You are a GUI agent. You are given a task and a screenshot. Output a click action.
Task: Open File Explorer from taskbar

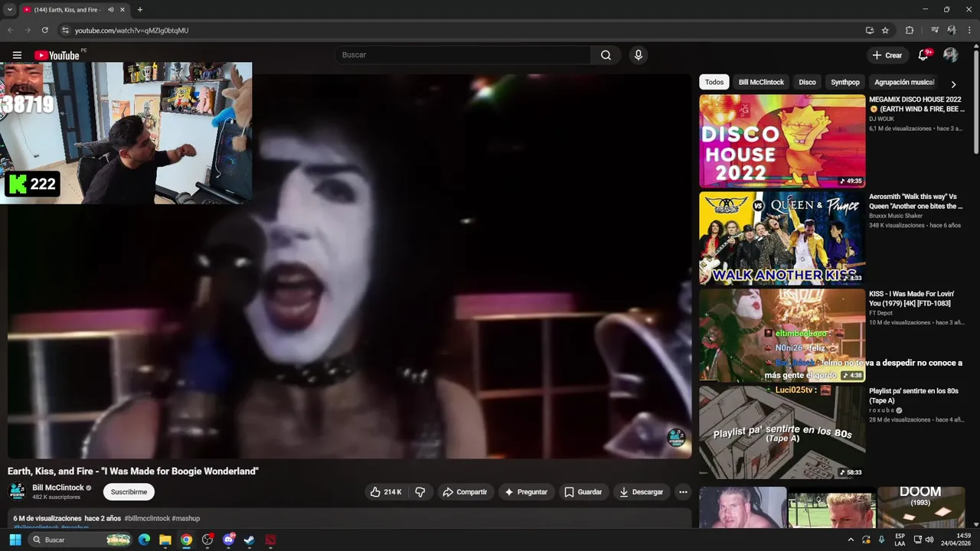pyautogui.click(x=165, y=540)
